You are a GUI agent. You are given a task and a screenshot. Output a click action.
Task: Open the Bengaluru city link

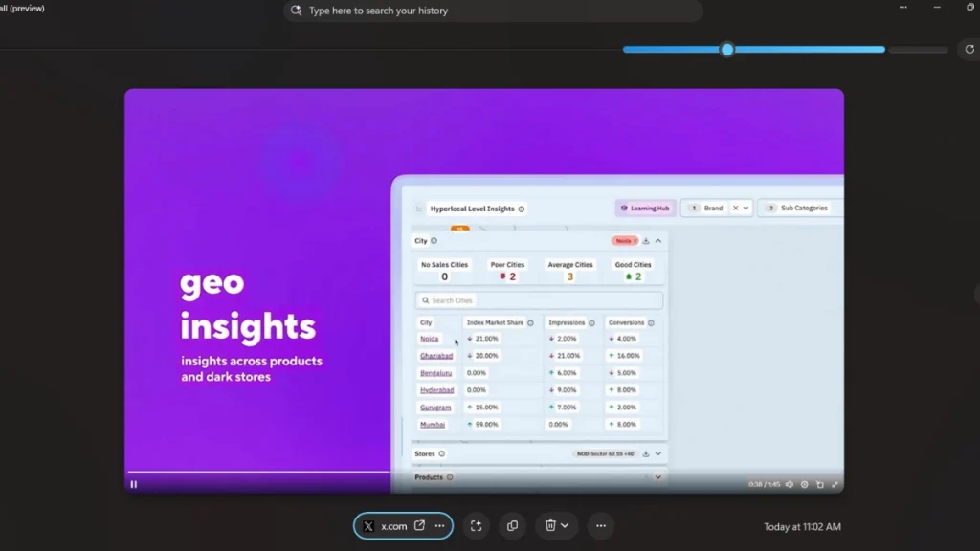pos(435,373)
